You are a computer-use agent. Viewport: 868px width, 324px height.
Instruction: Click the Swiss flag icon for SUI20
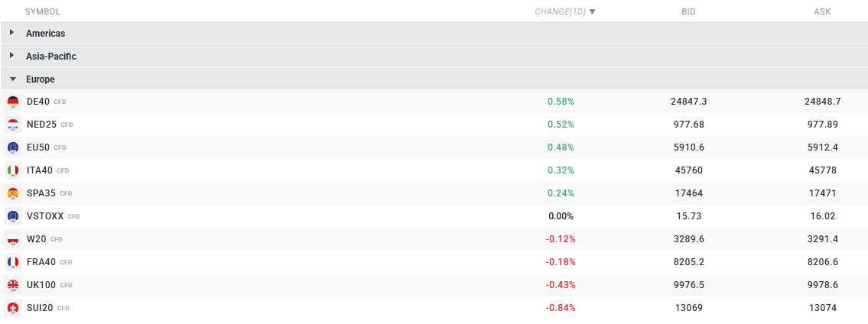(13, 308)
